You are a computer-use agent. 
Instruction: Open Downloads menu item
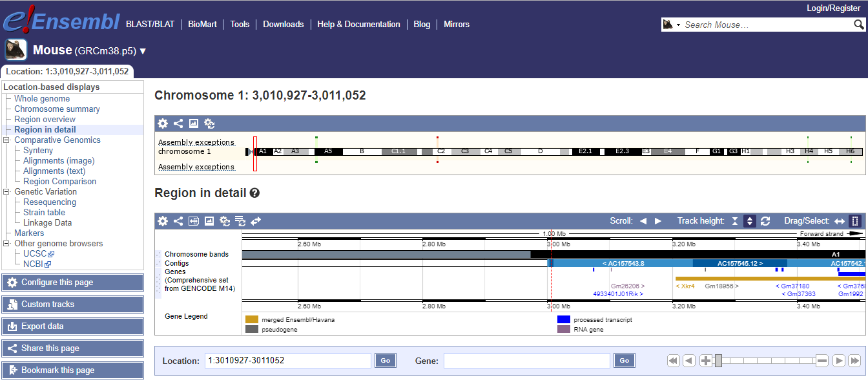click(284, 24)
